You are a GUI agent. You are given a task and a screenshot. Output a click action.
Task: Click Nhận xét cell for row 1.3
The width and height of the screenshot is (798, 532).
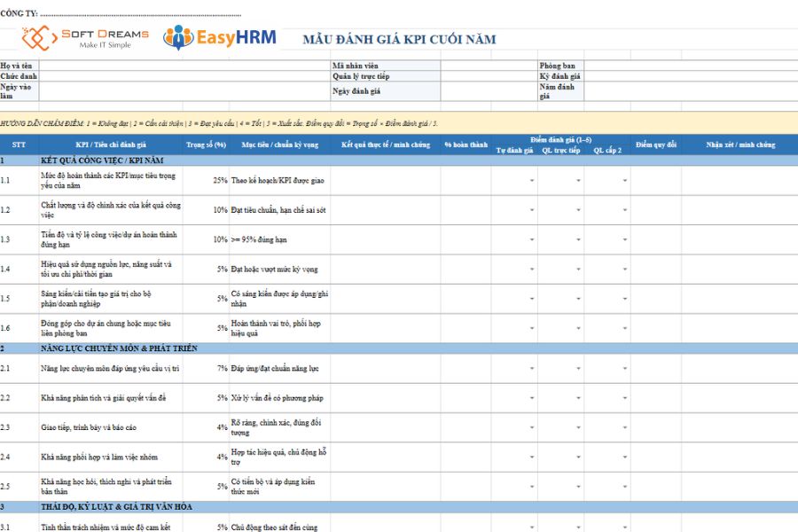point(740,239)
